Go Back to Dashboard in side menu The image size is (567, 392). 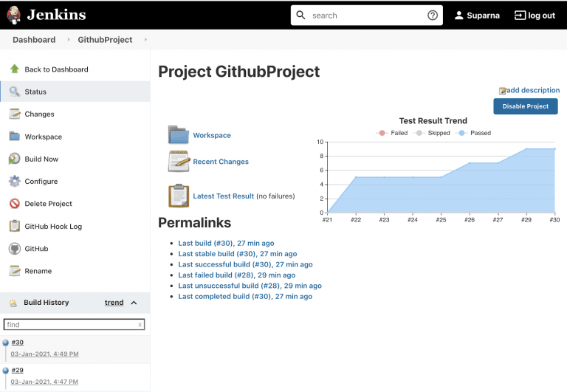[56, 69]
